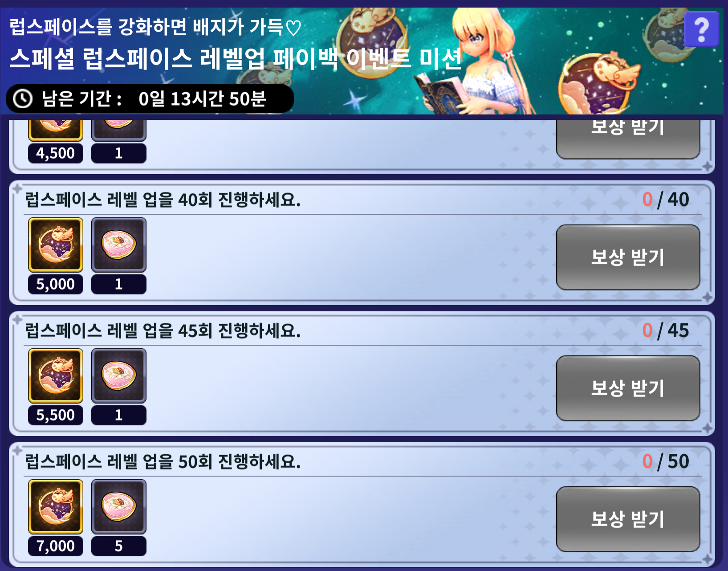728x571 pixels.
Task: Select the 7,000 badge quantity label
Action: click(56, 546)
